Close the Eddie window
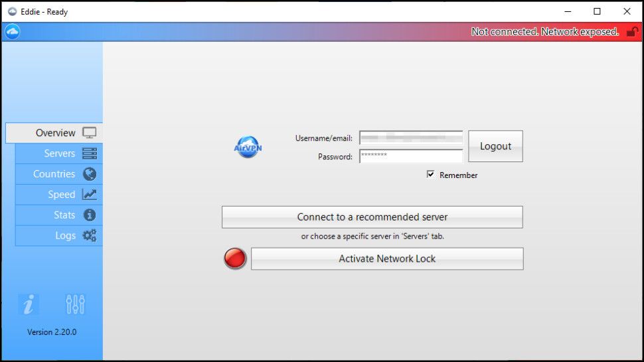This screenshot has width=644, height=362. click(627, 11)
